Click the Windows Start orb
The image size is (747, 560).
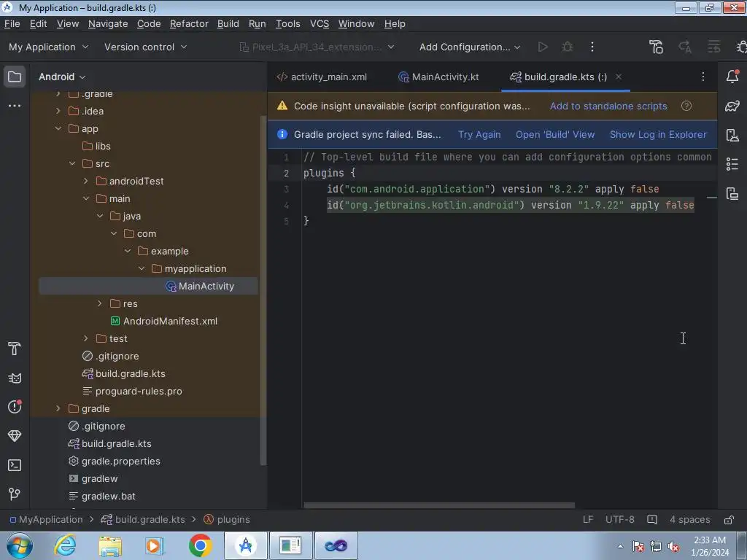(20, 545)
